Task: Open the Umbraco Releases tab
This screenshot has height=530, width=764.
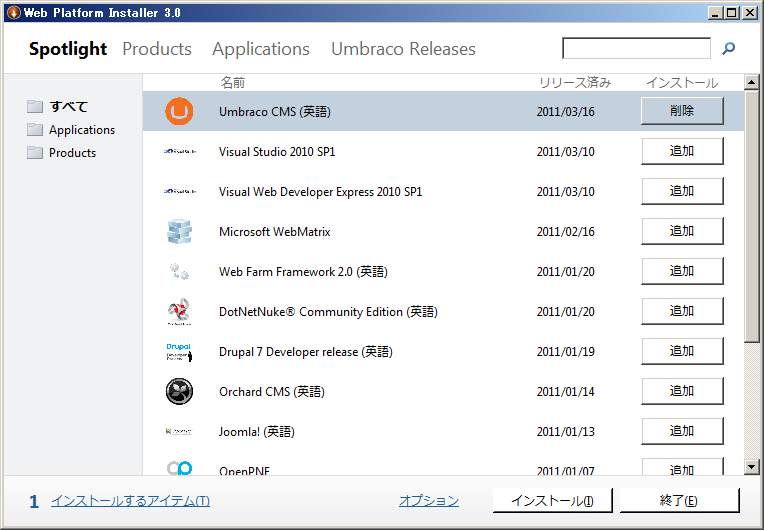Action: pos(403,49)
